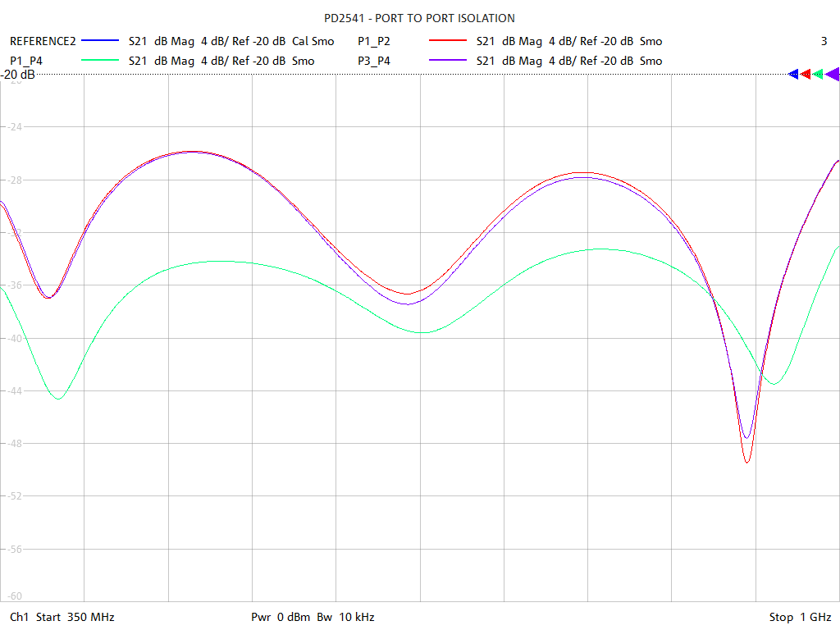Click the -44 y-axis gridline label
840x630 pixels.
click(13, 390)
